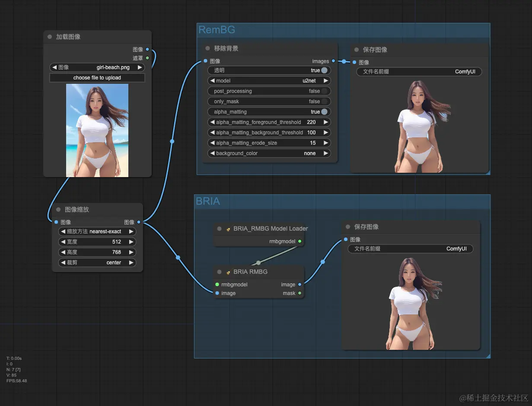Viewport: 532px width, 406px height.
Task: Decrease alpha_matting_foreground_threshold below 220
Action: 212,122
